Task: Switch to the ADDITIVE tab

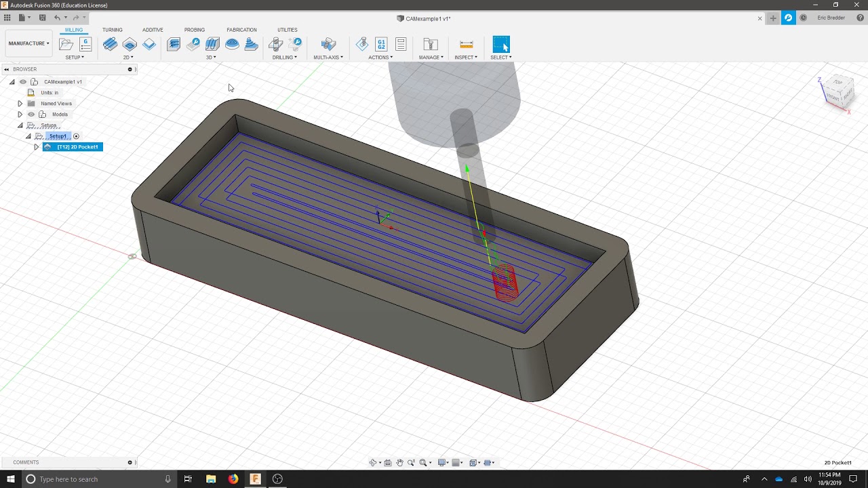Action: point(153,30)
